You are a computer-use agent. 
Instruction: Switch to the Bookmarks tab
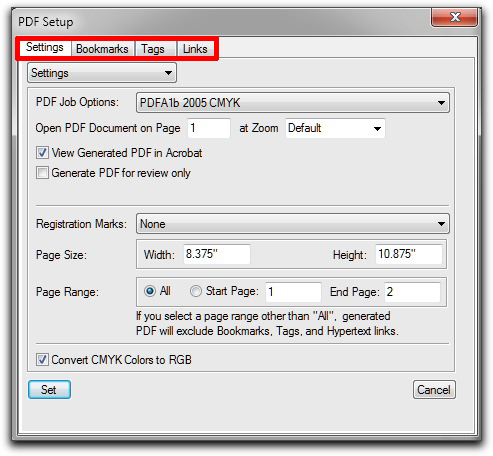click(102, 49)
